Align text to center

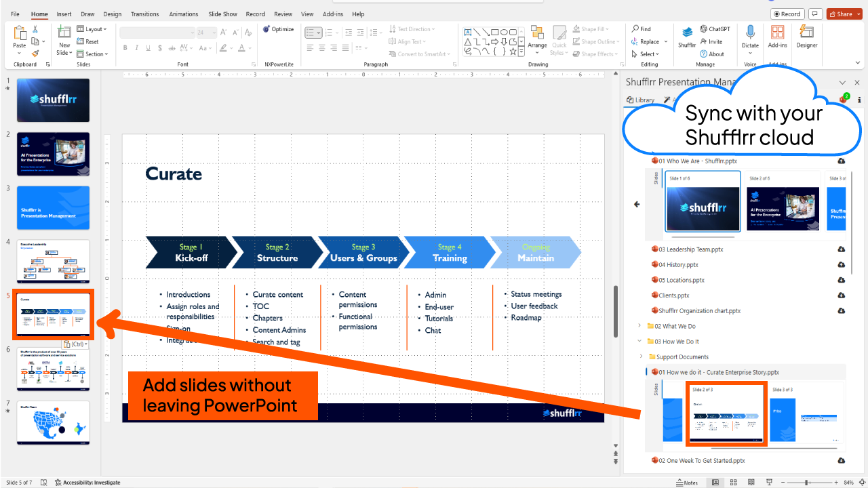point(321,47)
